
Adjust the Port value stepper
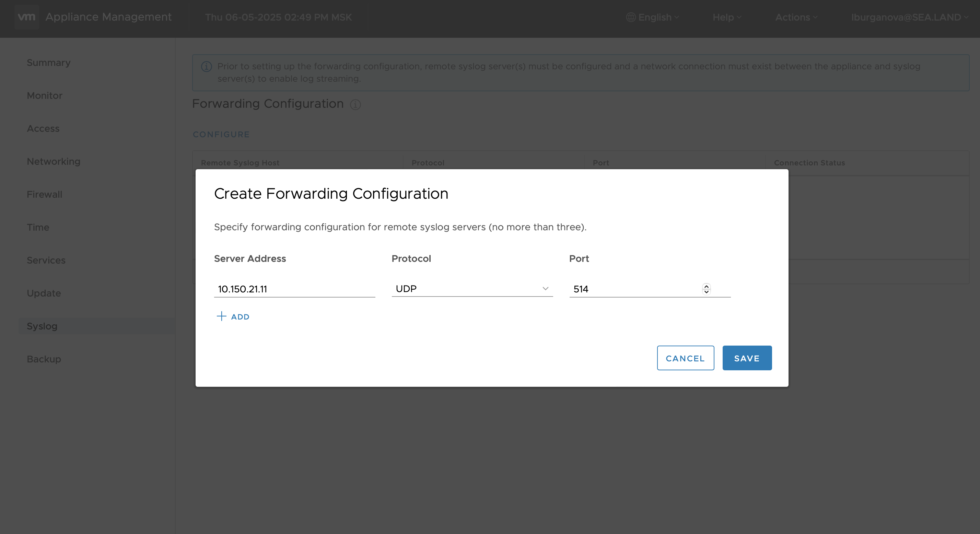706,289
